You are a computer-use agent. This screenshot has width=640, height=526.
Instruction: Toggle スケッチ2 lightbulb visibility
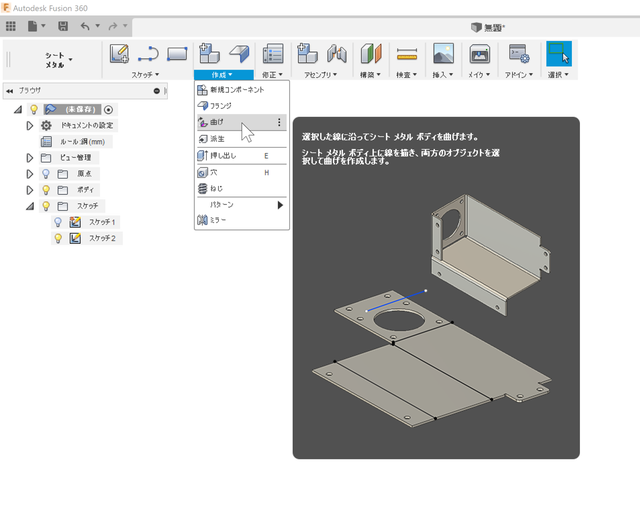click(x=58, y=238)
